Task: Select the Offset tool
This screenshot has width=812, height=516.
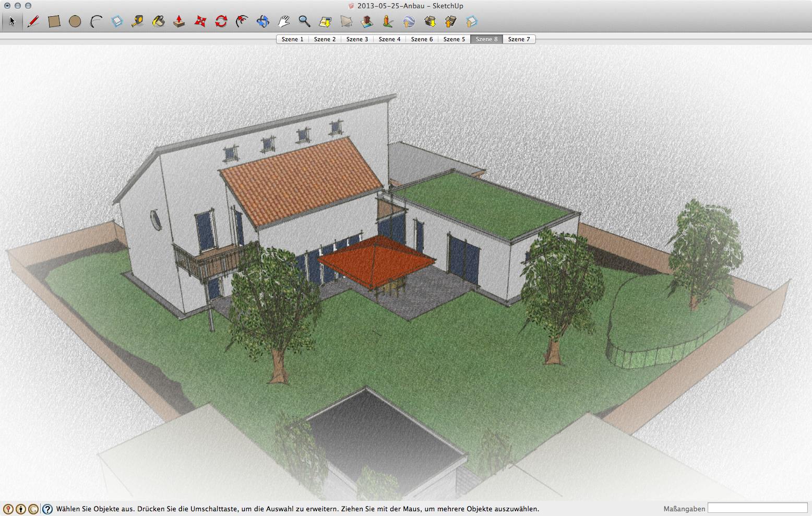Action: tap(242, 21)
